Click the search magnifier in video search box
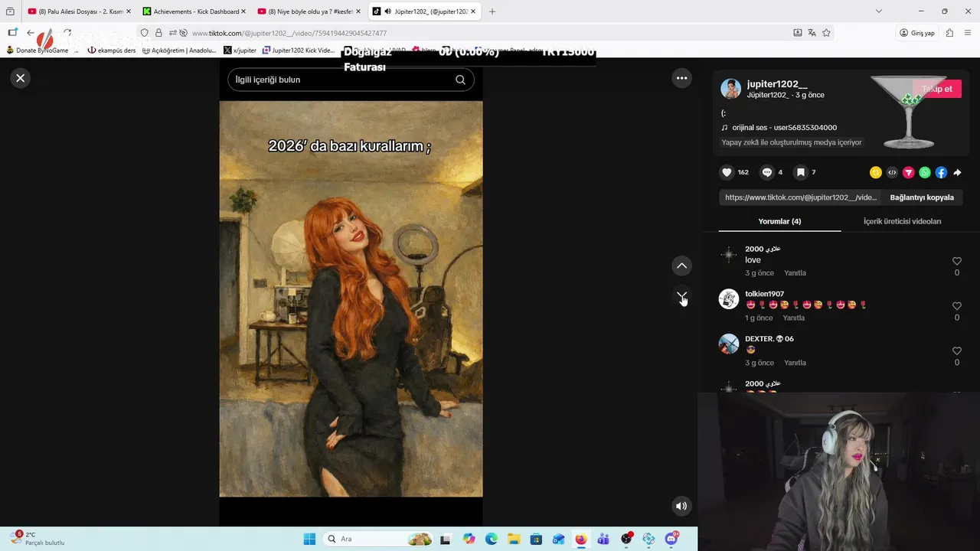 point(460,80)
